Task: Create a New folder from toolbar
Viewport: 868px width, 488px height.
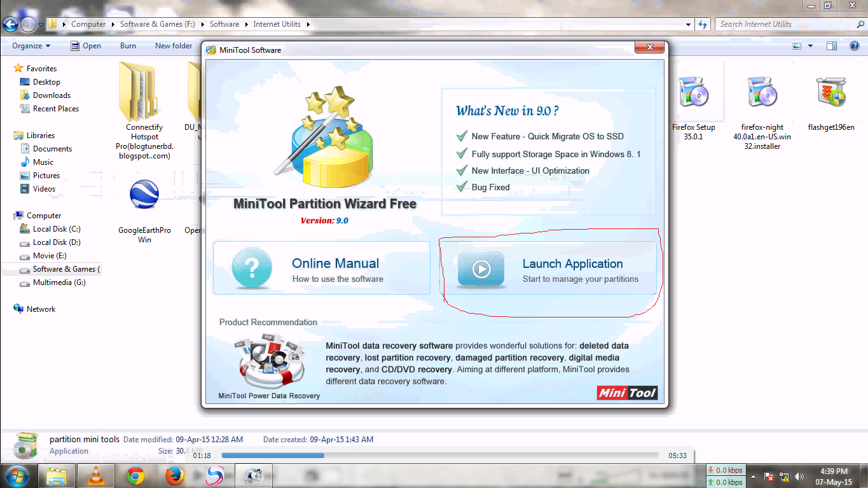Action: click(174, 46)
